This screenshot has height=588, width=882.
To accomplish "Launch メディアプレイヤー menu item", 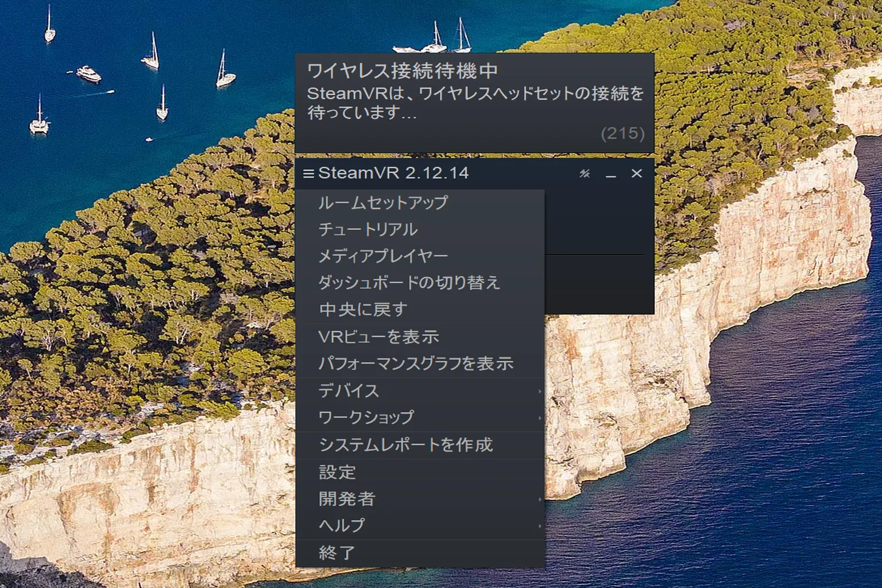I will click(x=420, y=256).
